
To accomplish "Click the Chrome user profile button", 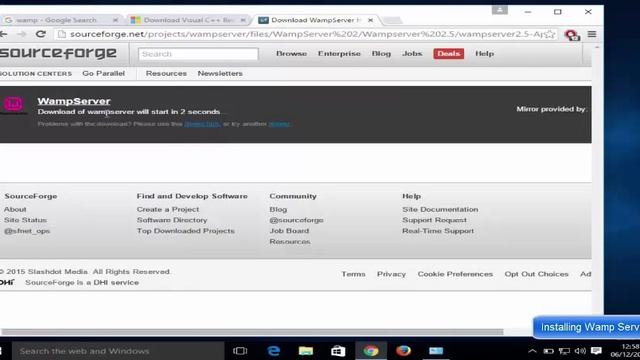I will pos(500,10).
